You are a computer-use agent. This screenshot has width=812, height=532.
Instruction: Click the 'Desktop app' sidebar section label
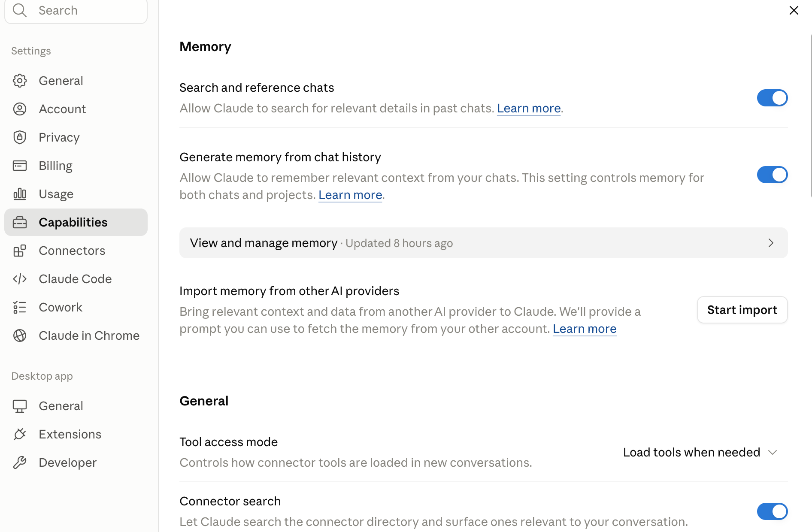pyautogui.click(x=42, y=376)
